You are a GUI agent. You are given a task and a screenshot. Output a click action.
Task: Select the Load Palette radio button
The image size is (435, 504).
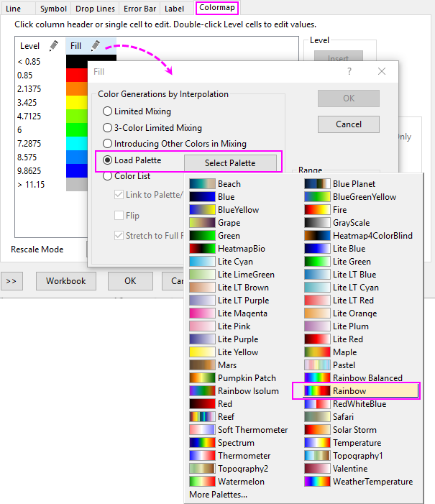[107, 160]
